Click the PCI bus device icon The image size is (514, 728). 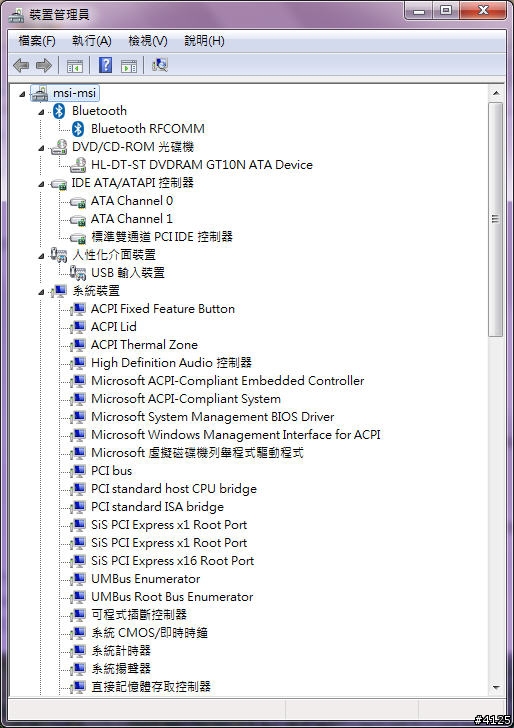(x=78, y=471)
